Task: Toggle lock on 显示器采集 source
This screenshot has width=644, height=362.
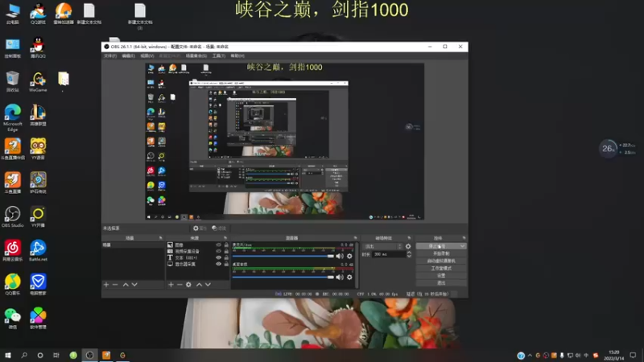Action: pyautogui.click(x=226, y=264)
